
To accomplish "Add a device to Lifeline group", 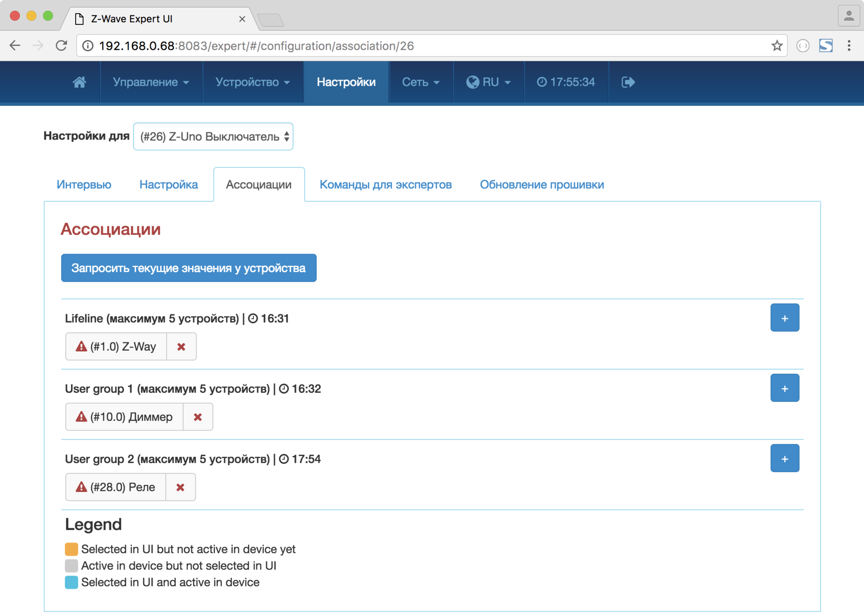I will [784, 318].
